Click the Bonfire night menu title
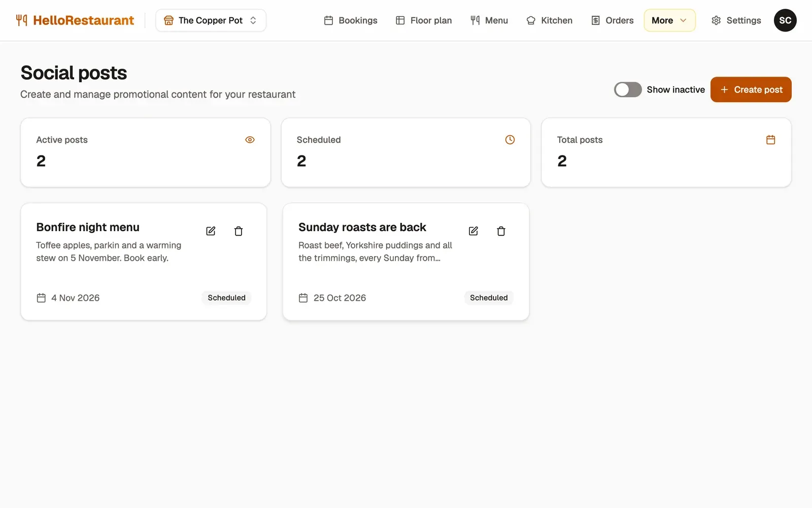The width and height of the screenshot is (812, 508). (x=88, y=227)
